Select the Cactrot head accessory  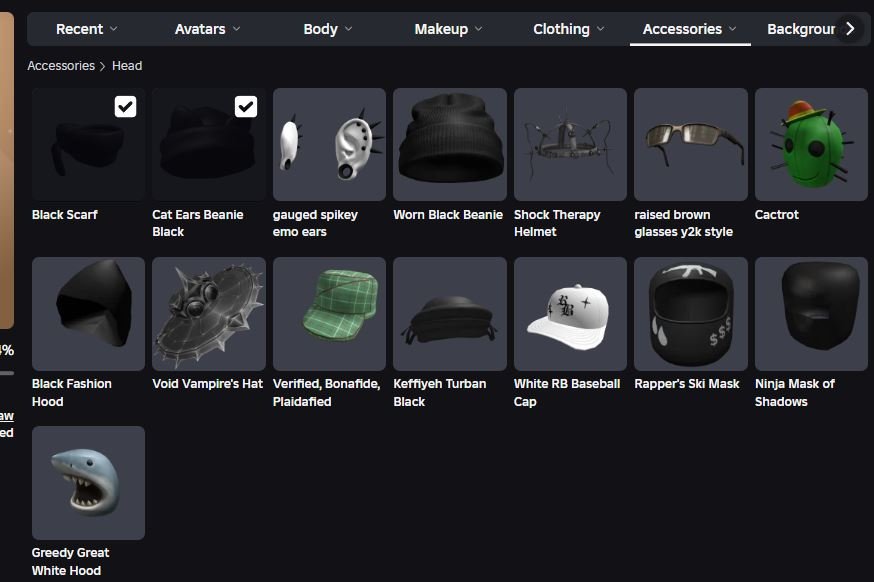tap(811, 144)
